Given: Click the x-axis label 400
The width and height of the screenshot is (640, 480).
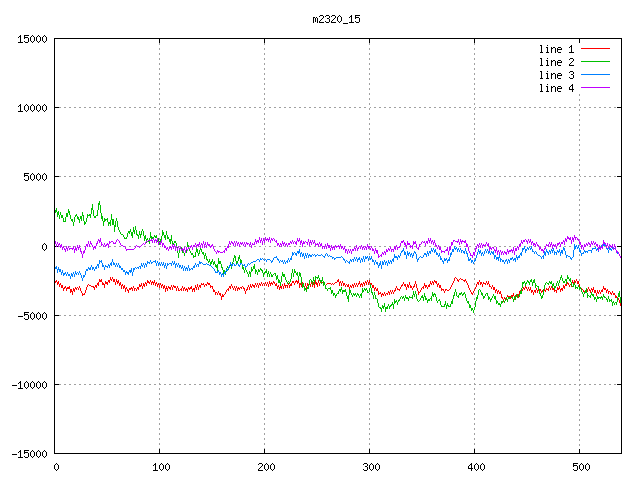Looking at the screenshot, I should tap(475, 467).
